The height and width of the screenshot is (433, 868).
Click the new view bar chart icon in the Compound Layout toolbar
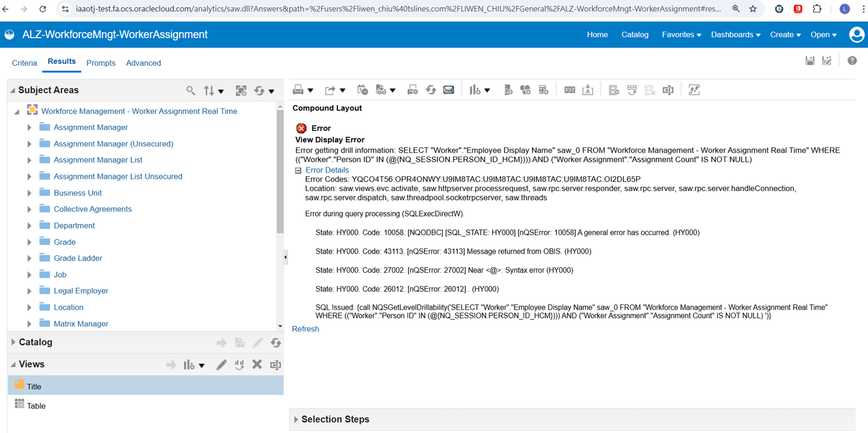[x=475, y=90]
